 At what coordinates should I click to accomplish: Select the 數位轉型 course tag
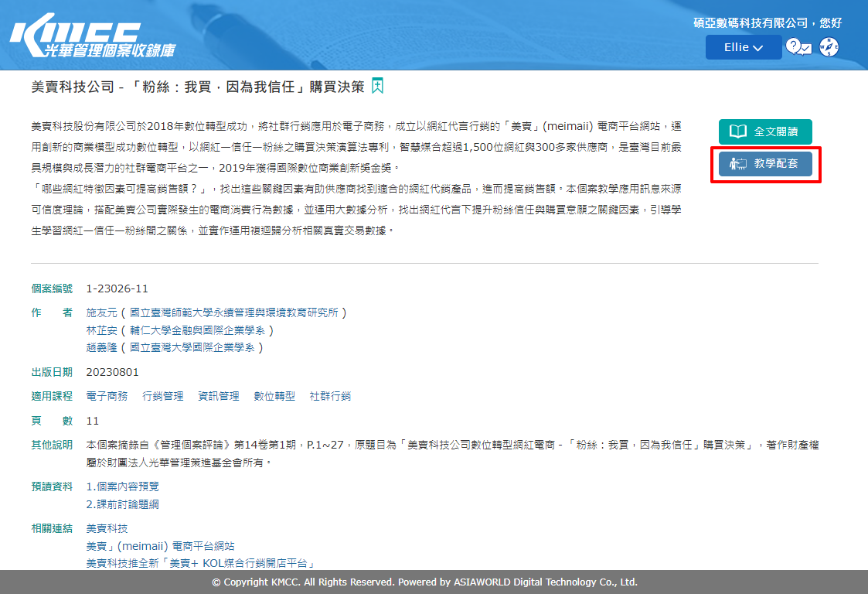pos(274,396)
